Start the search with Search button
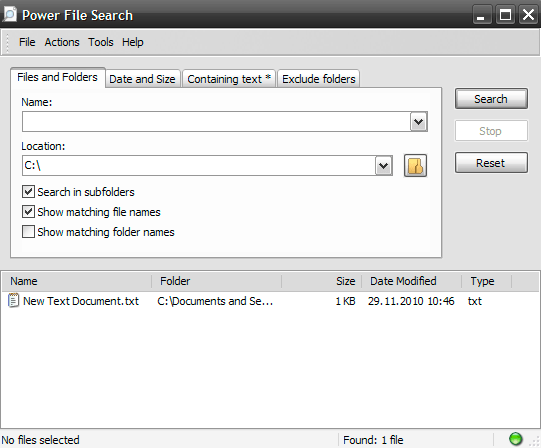Screen dimensions: 541x448 (x=491, y=99)
